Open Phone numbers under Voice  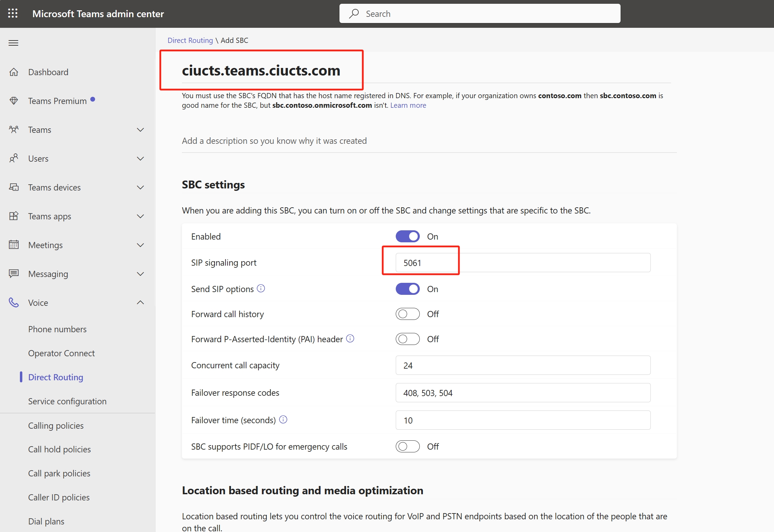57,329
